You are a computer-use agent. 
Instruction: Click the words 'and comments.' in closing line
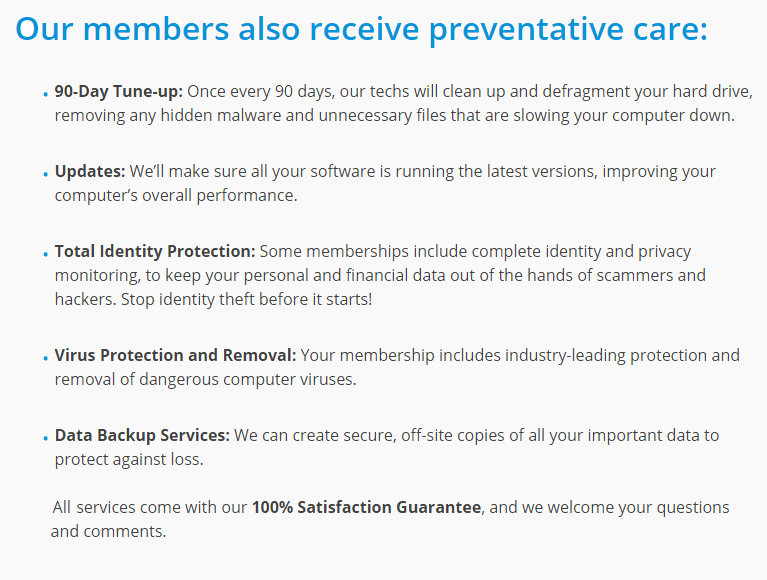pos(108,532)
